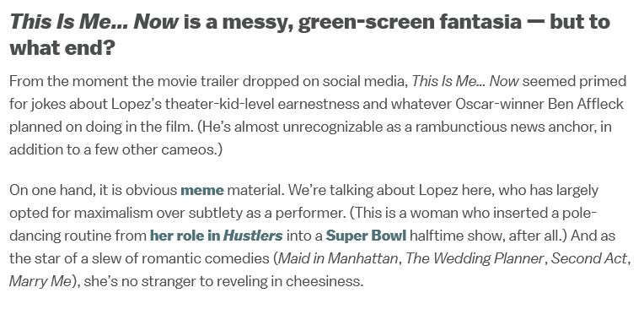Screen dimensions: 644x309
Task: Click the article heading about green-screen fantasia
Action: [309, 35]
